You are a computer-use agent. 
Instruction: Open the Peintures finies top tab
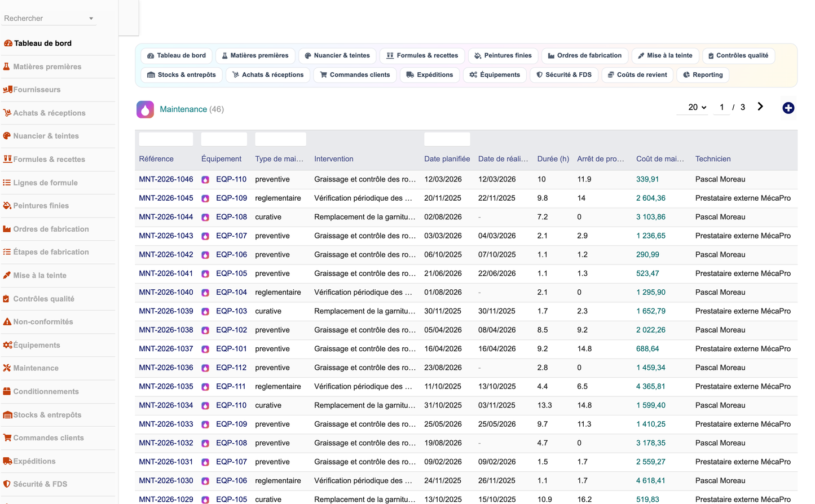pyautogui.click(x=503, y=56)
